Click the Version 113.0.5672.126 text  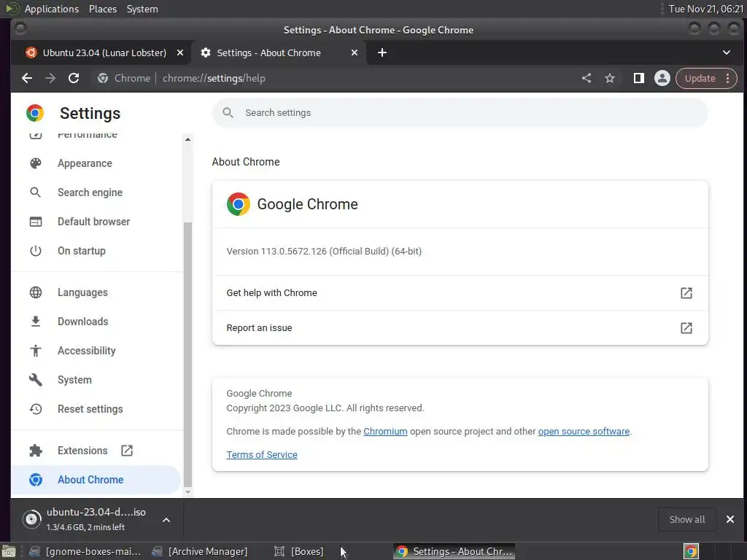pyautogui.click(x=324, y=251)
